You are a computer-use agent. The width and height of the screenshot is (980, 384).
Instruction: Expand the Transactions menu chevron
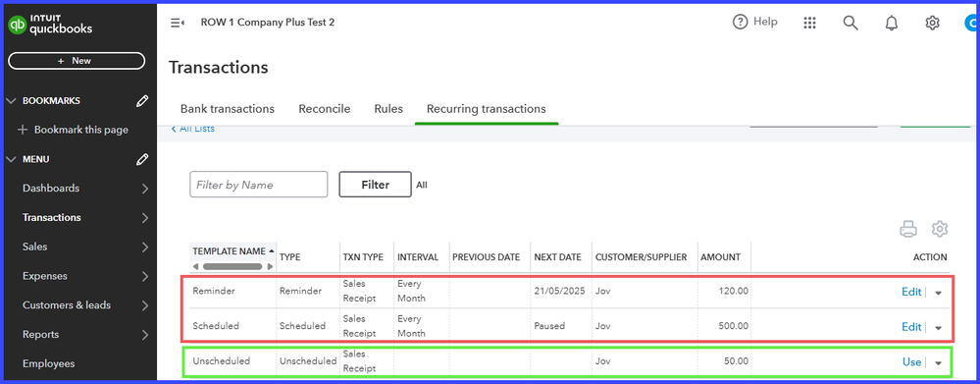coord(145,218)
